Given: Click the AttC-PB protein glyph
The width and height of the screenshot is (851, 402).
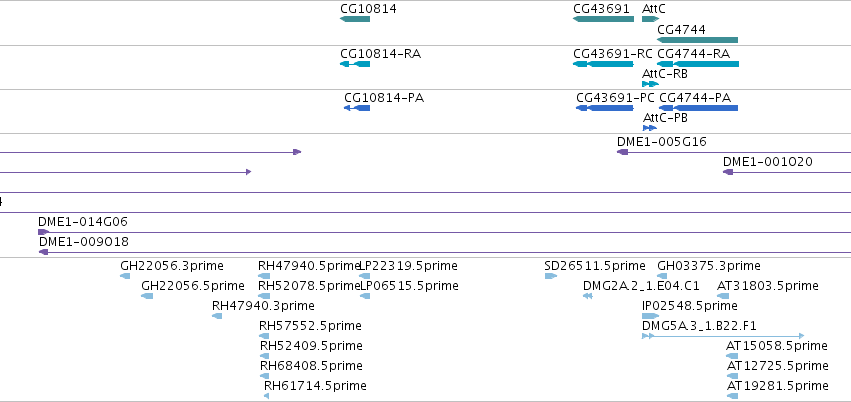Looking at the screenshot, I should tap(650, 128).
